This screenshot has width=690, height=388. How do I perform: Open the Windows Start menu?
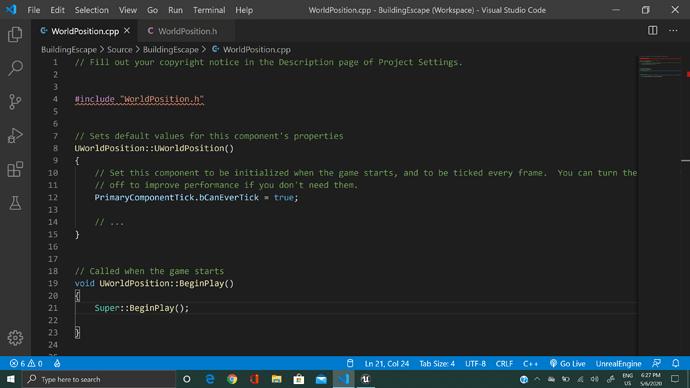tap(11, 379)
